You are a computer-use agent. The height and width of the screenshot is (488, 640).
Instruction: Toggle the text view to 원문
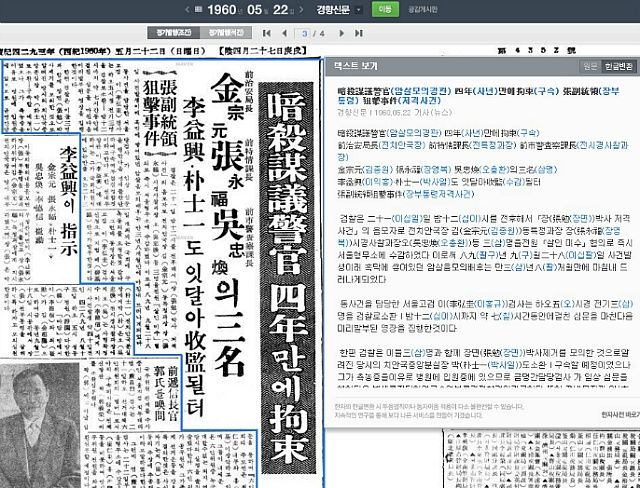pyautogui.click(x=590, y=66)
